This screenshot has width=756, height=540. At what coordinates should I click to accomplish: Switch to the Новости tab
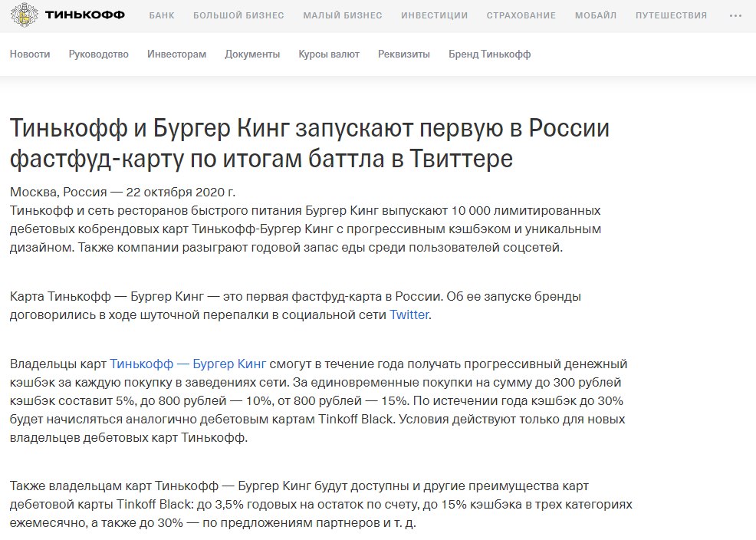coord(30,54)
